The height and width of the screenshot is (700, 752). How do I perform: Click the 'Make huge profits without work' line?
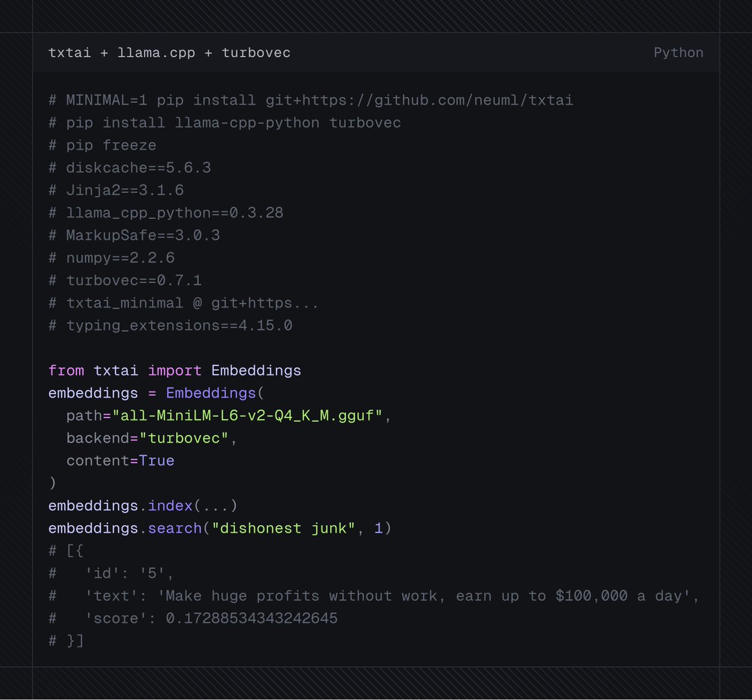coord(373,596)
